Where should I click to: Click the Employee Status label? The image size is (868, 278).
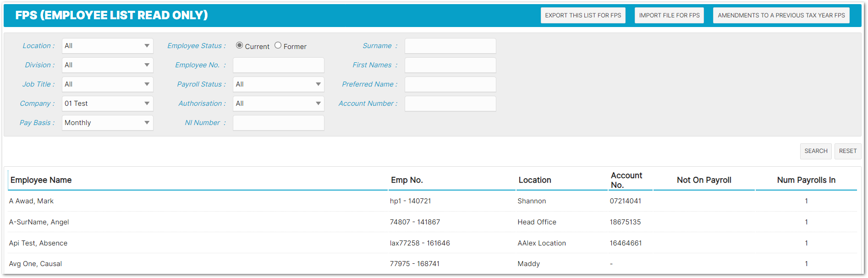point(196,46)
